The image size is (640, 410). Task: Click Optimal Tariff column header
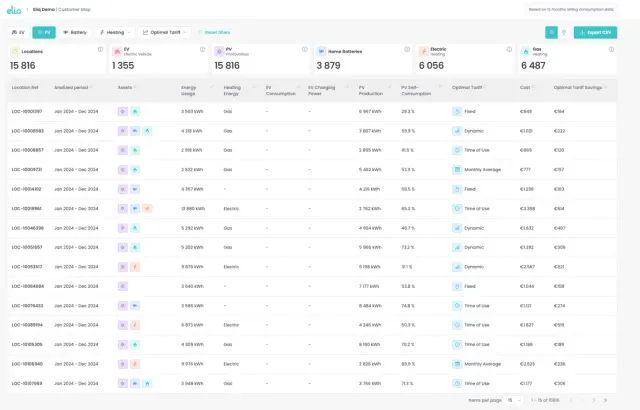click(467, 87)
